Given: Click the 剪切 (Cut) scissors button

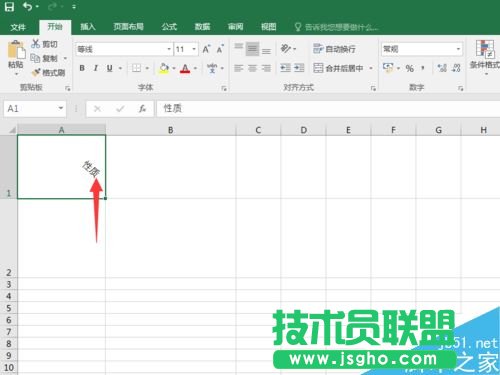Looking at the screenshot, I should [x=44, y=44].
